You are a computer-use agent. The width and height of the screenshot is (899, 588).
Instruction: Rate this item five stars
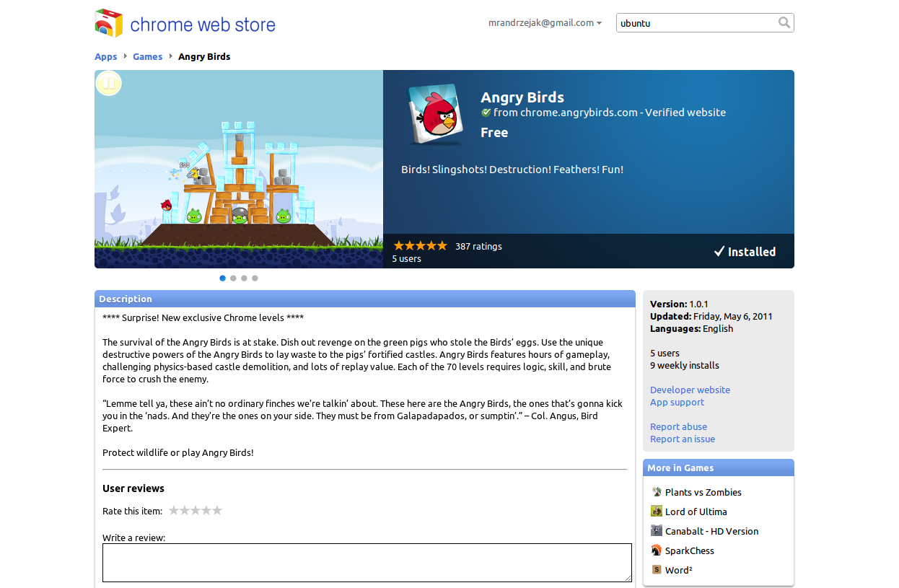click(217, 511)
